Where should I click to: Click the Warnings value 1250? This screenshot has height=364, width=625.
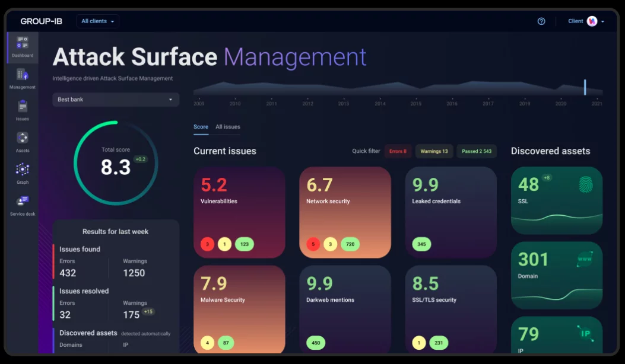[134, 273]
